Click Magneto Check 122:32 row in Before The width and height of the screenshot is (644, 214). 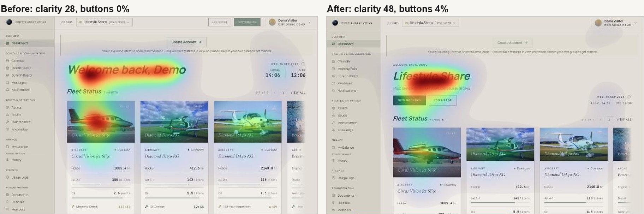[101, 207]
